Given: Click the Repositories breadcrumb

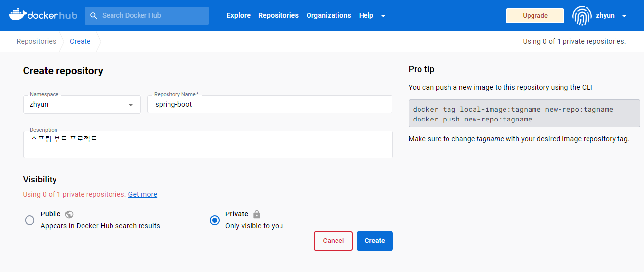Looking at the screenshot, I should 36,41.
